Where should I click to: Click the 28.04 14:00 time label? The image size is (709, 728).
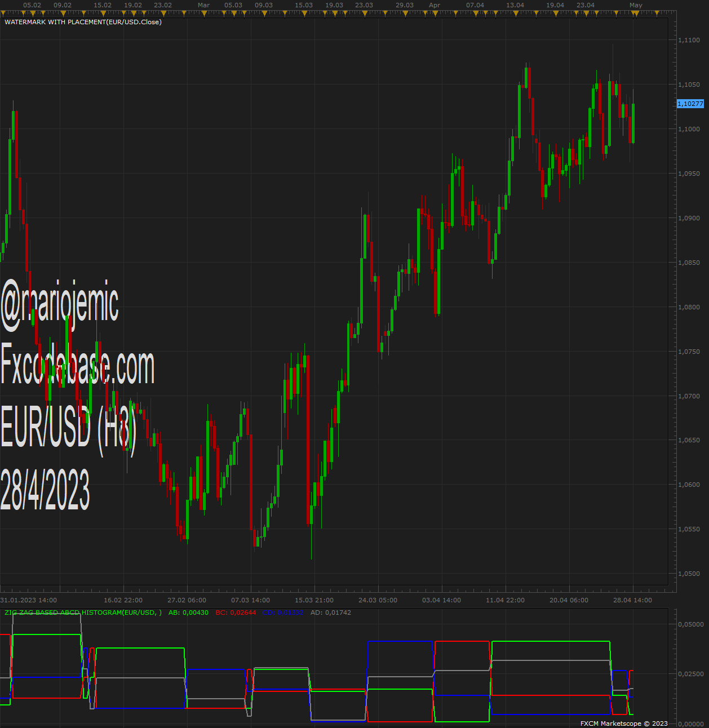(x=633, y=600)
